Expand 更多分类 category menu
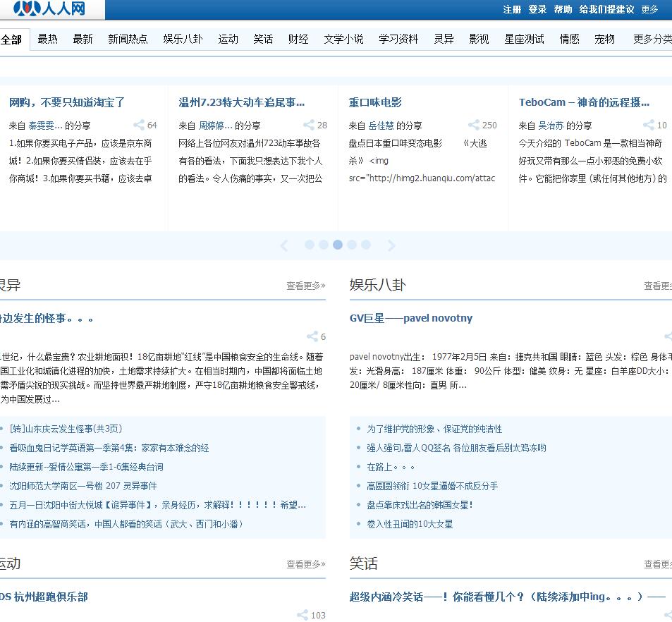 (652, 39)
